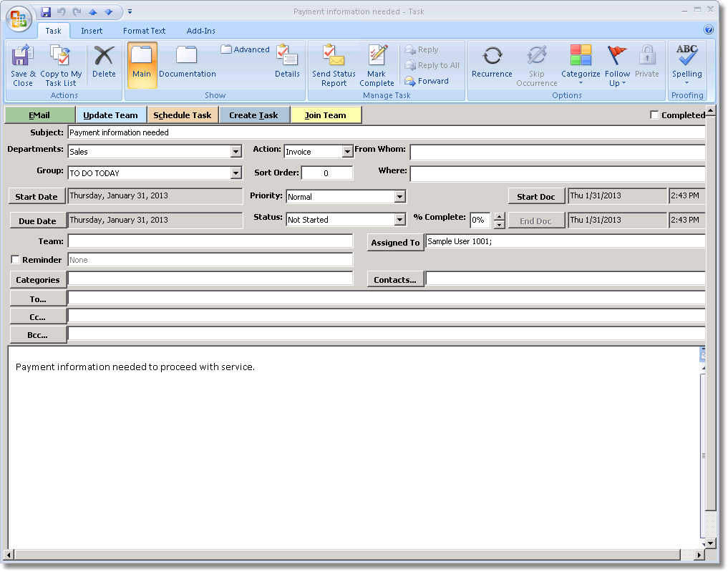
Task: Open the Priority dropdown list
Action: 399,197
